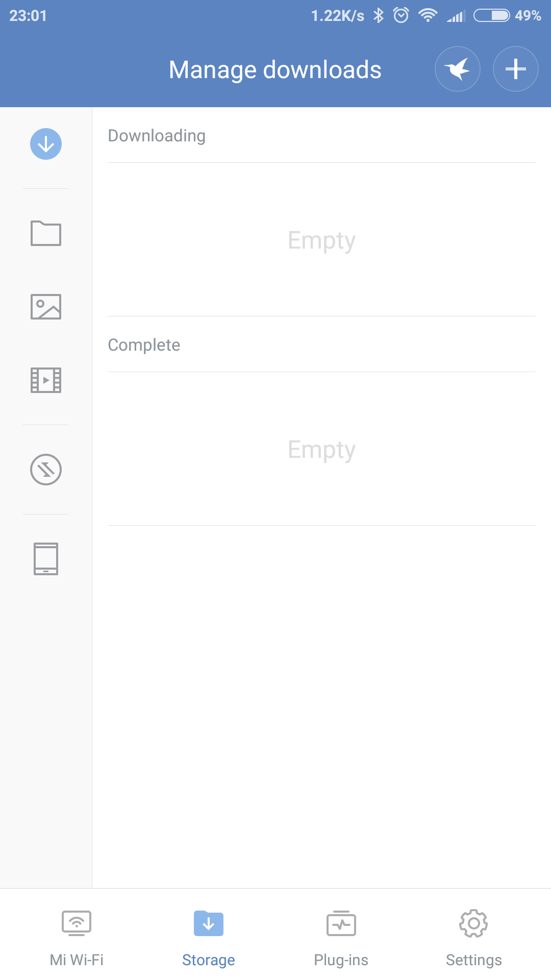
Task: Tap the Complete section header
Action: pyautogui.click(x=144, y=345)
